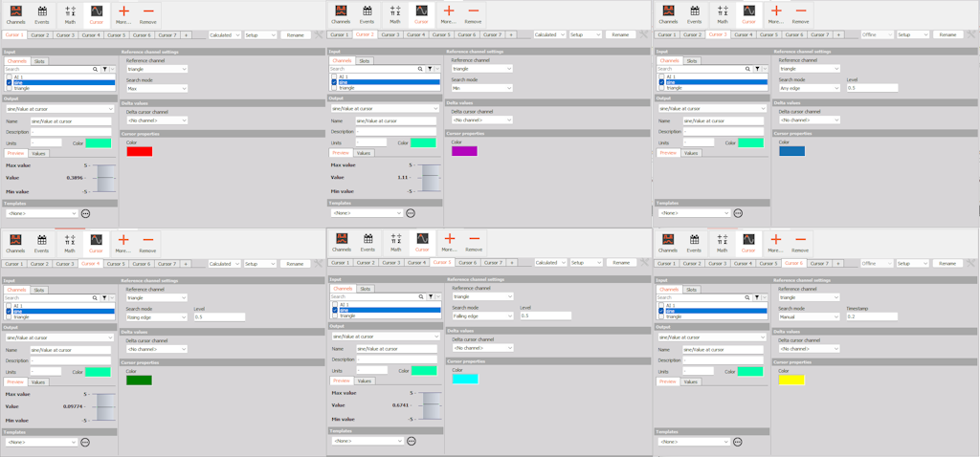Click Rename button in the Cursor 3 panel
The height and width of the screenshot is (457, 980).
[x=947, y=35]
